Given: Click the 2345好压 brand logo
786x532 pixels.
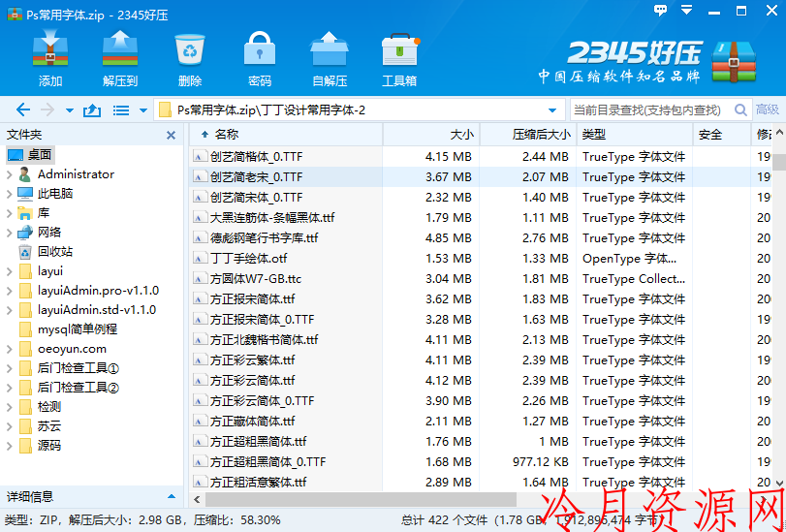Looking at the screenshot, I should pyautogui.click(x=646, y=62).
